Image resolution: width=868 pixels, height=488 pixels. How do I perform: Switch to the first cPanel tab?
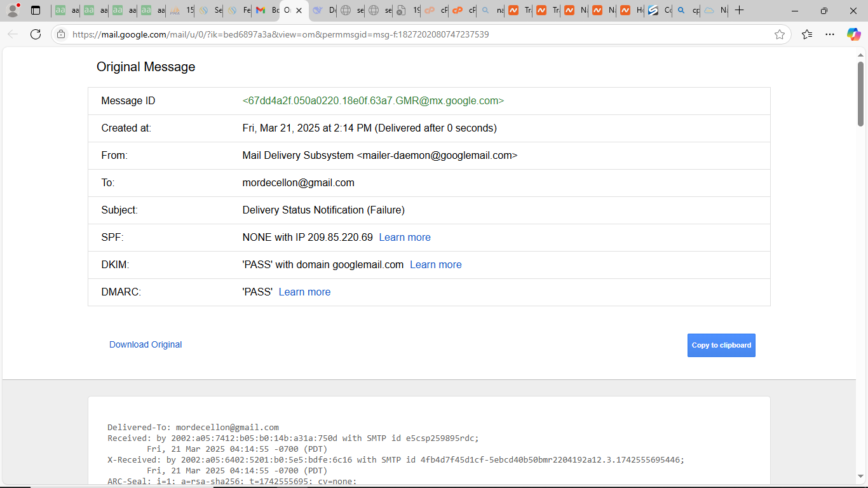pyautogui.click(x=435, y=10)
